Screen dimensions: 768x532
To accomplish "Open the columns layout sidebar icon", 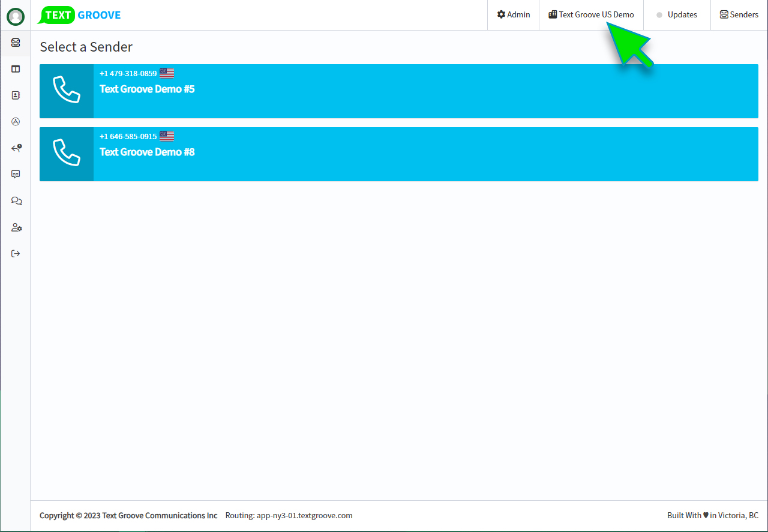I will (x=16, y=69).
